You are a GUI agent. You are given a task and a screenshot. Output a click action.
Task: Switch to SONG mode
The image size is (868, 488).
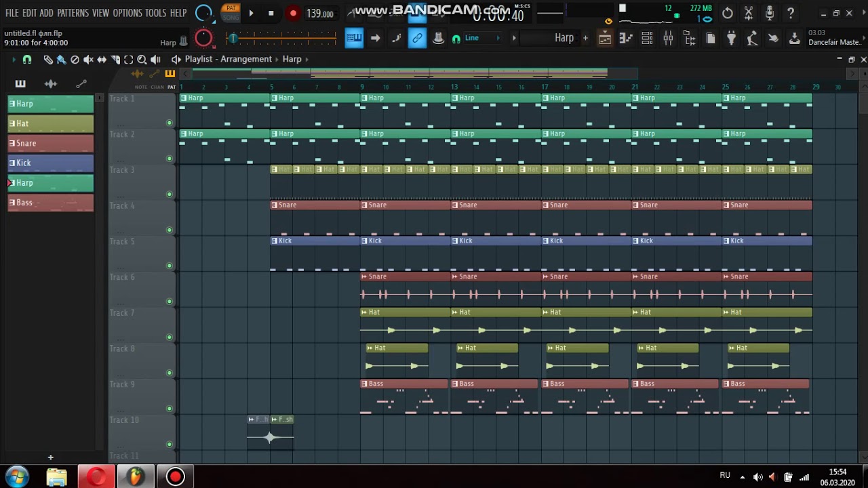231,17
